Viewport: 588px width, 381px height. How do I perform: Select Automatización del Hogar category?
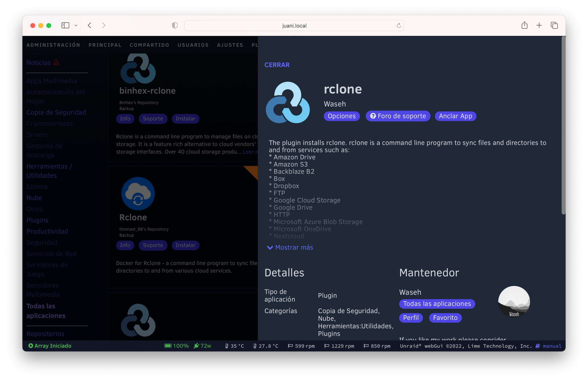pos(56,96)
